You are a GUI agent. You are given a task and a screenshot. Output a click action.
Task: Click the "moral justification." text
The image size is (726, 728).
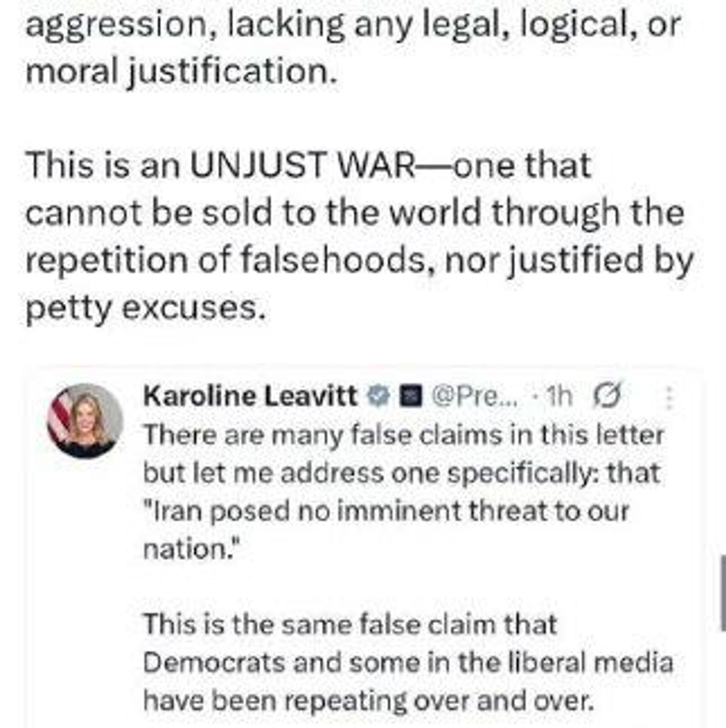point(181,73)
